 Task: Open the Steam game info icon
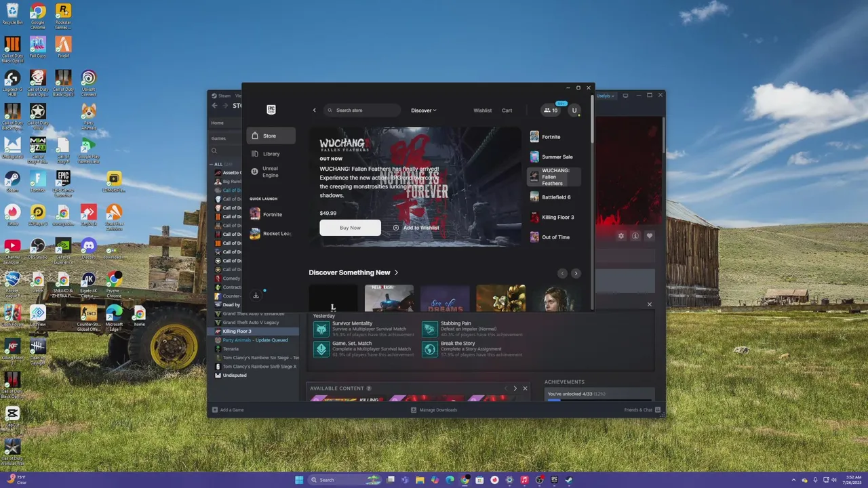tap(635, 236)
